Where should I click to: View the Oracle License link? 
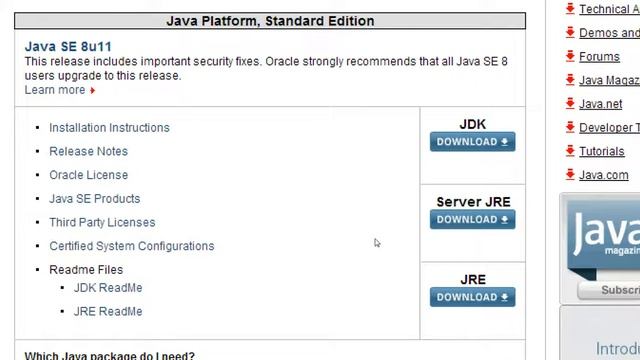click(x=89, y=175)
